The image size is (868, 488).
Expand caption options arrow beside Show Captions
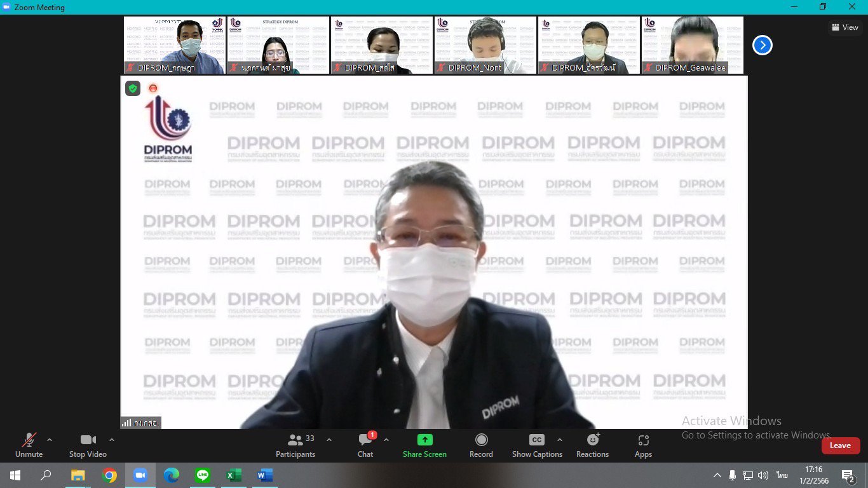pos(560,440)
